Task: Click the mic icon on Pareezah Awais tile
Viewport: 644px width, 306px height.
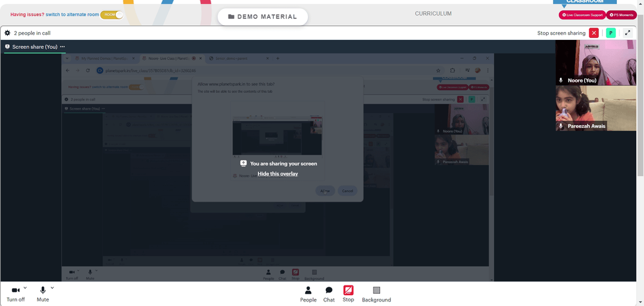Action: pos(561,126)
